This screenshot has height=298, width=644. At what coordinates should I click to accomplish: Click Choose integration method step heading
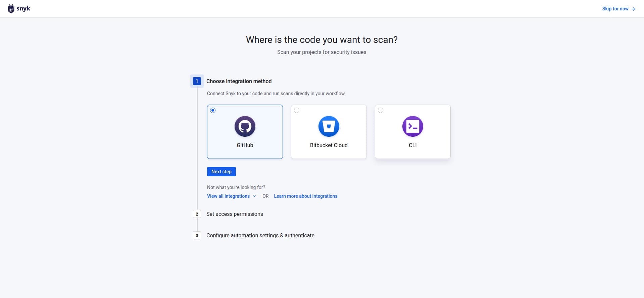(239, 81)
